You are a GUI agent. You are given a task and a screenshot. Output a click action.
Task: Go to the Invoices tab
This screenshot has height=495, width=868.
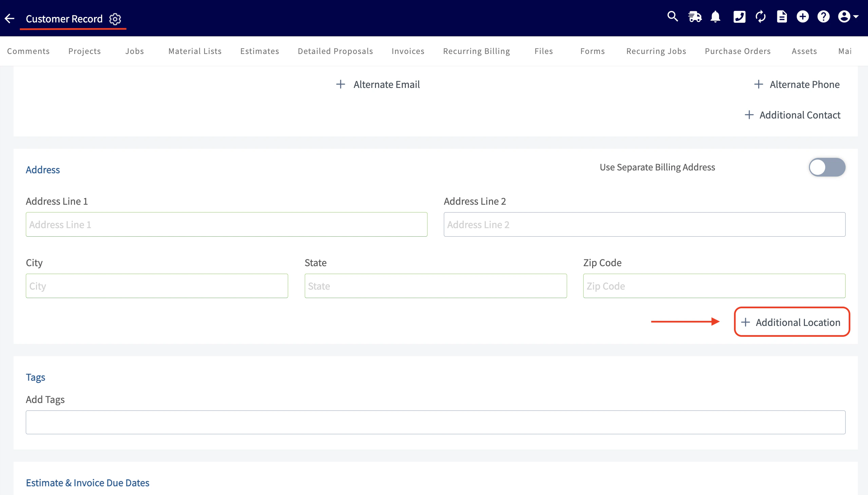pyautogui.click(x=408, y=51)
